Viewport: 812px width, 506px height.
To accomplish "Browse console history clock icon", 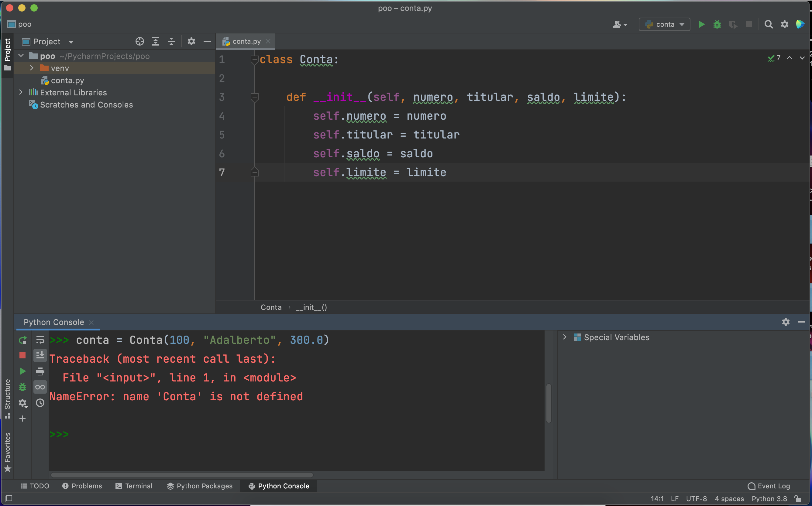I will click(x=40, y=403).
